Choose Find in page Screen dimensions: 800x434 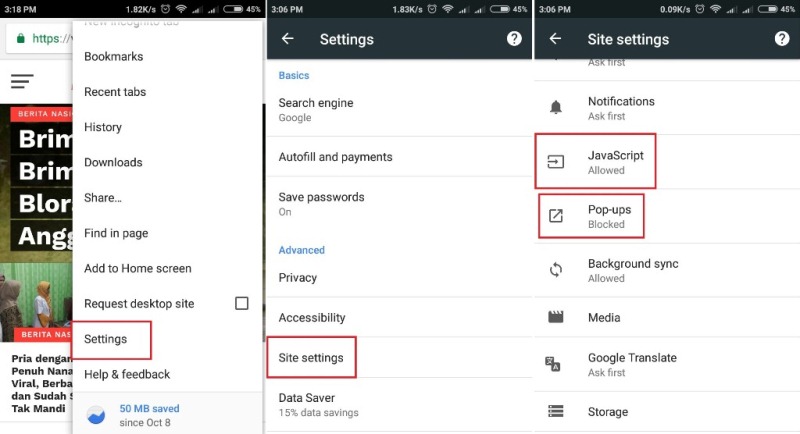167,233
